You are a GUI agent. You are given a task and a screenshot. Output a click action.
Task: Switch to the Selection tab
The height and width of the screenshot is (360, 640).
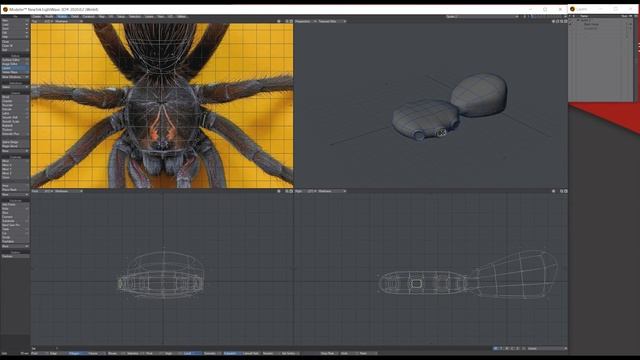click(x=135, y=16)
